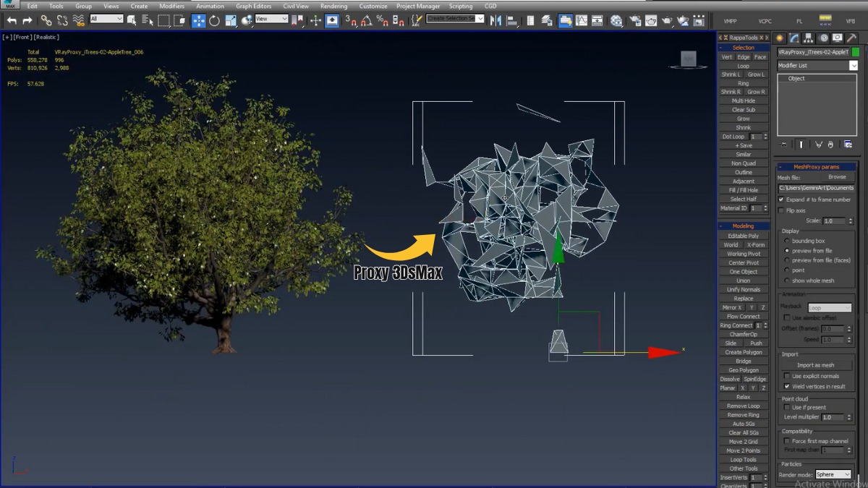The height and width of the screenshot is (488, 868).
Task: Open the All selection filter dropdown
Action: tap(106, 20)
